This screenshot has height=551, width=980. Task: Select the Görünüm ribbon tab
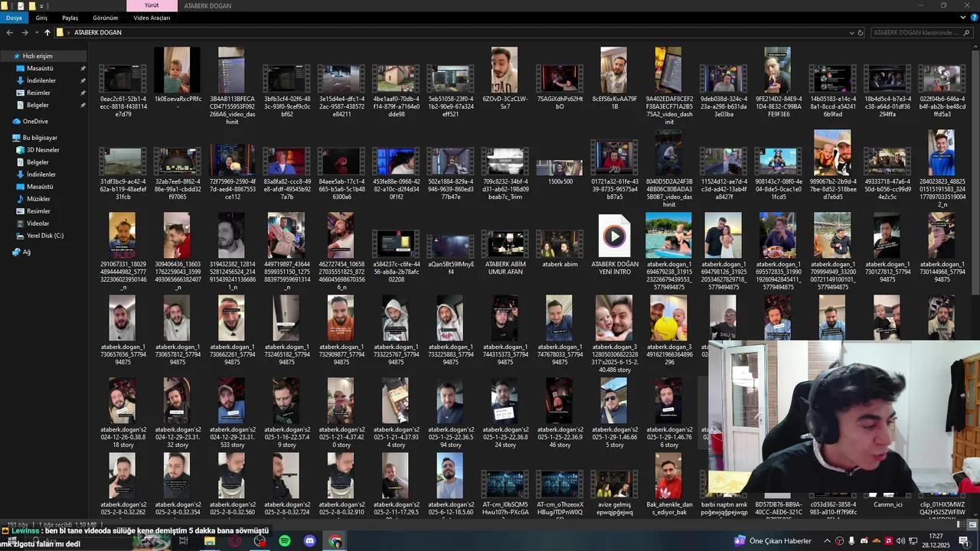pyautogui.click(x=106, y=18)
